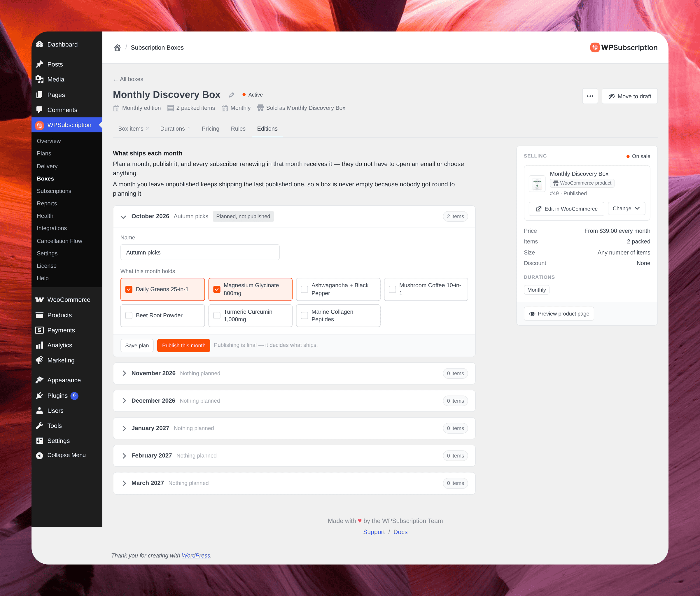Click the Media icon in the sidebar
Image resolution: width=700 pixels, height=596 pixels.
pos(40,79)
